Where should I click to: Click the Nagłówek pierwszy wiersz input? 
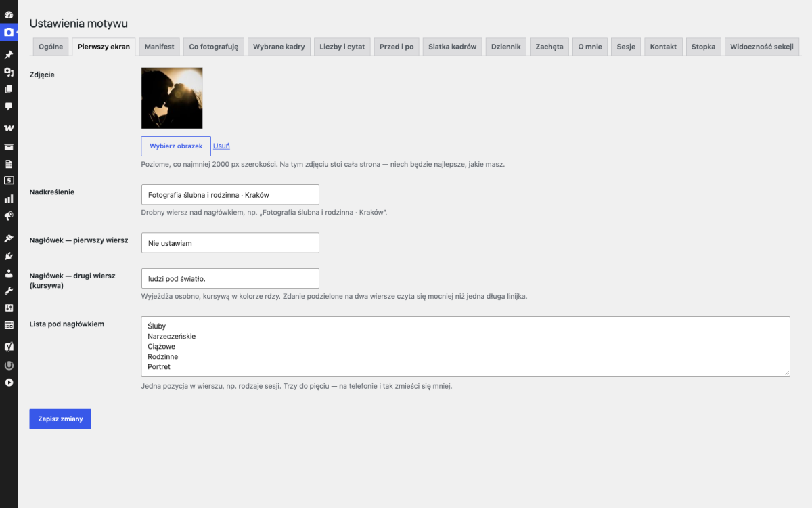(230, 243)
